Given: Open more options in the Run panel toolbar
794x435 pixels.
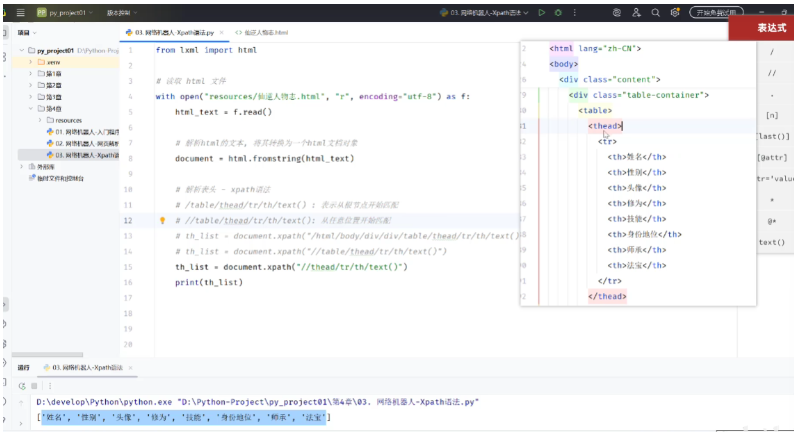Looking at the screenshot, I should [x=50, y=386].
